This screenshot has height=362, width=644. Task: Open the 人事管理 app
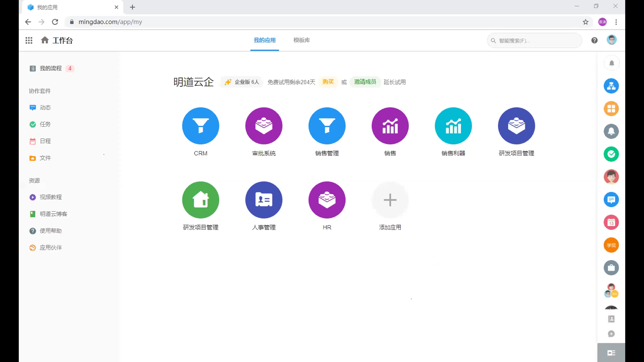(x=264, y=200)
